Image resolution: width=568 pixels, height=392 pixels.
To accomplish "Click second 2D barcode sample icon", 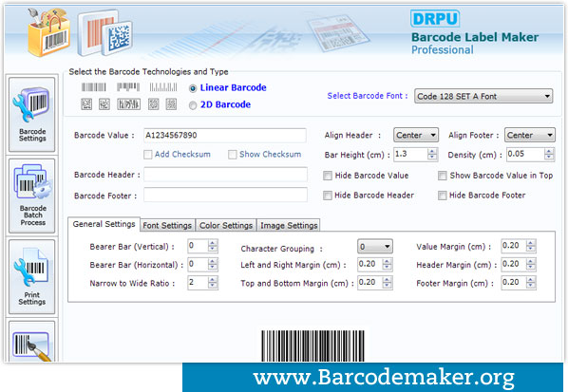I will [104, 104].
